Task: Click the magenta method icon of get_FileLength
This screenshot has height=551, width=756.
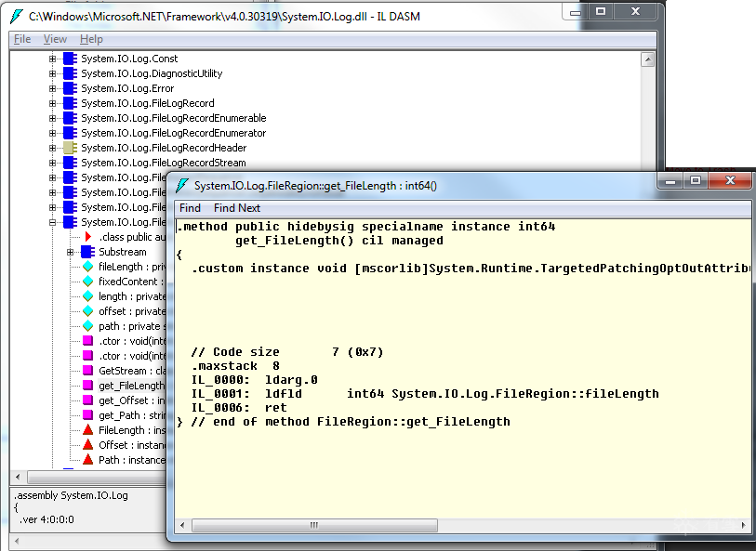Action: coord(87,386)
